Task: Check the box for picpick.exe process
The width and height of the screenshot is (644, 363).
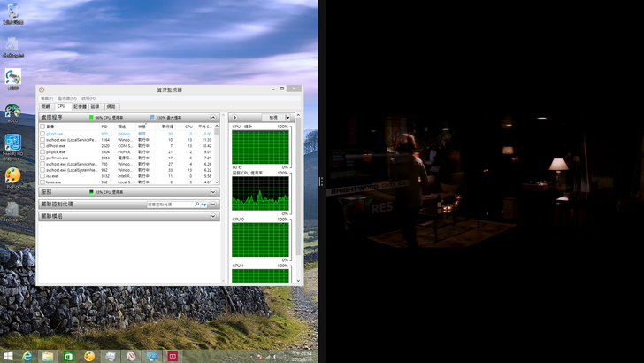Action: coord(42,151)
